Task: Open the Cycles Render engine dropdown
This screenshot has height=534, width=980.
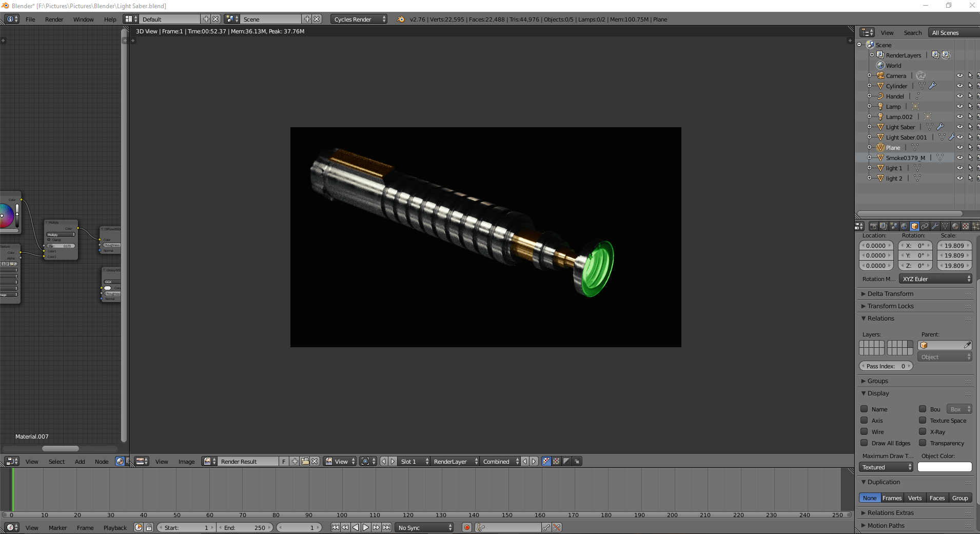Action: [x=359, y=19]
